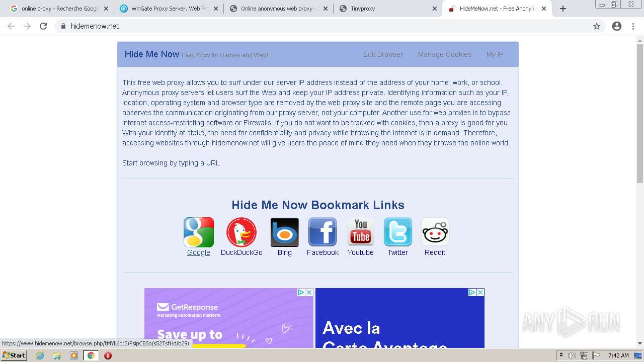Image resolution: width=644 pixels, height=362 pixels.
Task: Click the GetResponse Save up to ad
Action: click(x=229, y=318)
